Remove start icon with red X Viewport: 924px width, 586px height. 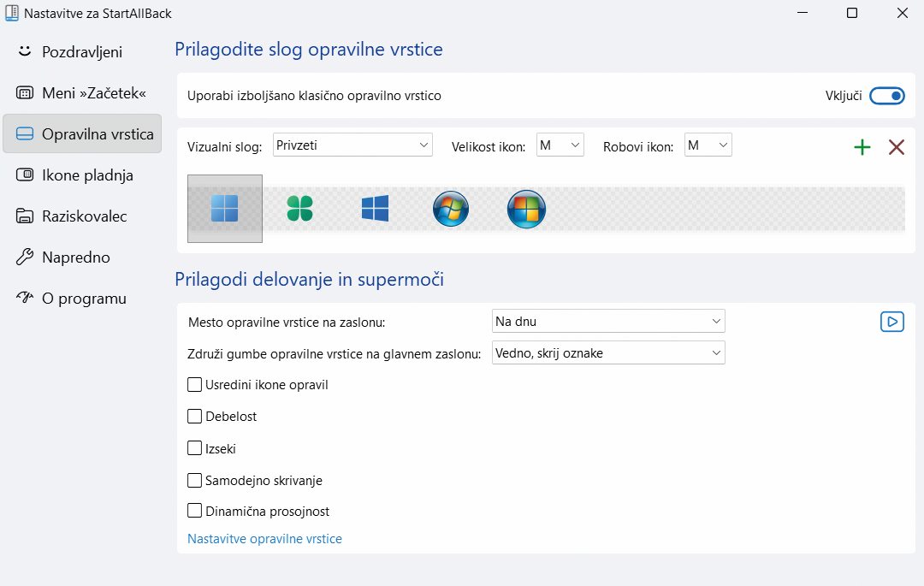tap(897, 147)
